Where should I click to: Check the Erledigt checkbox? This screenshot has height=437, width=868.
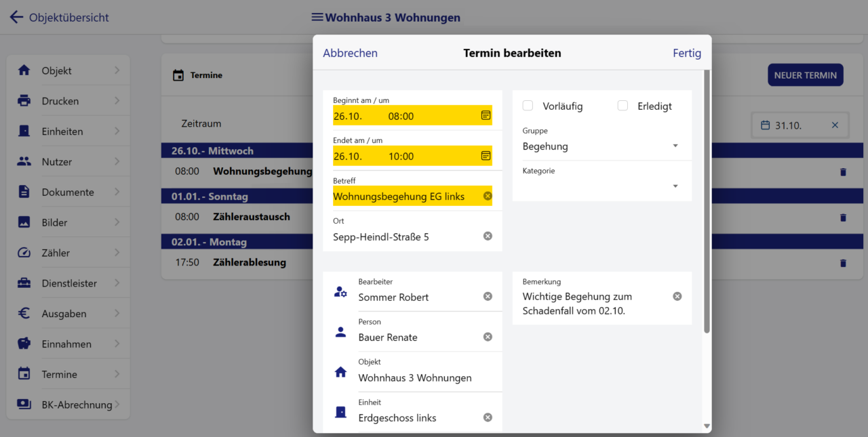coord(621,106)
